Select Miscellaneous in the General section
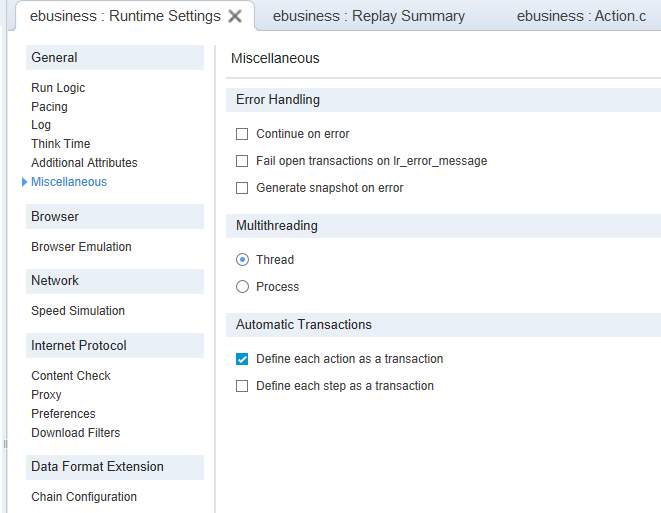Image resolution: width=661 pixels, height=513 pixels. tap(69, 182)
